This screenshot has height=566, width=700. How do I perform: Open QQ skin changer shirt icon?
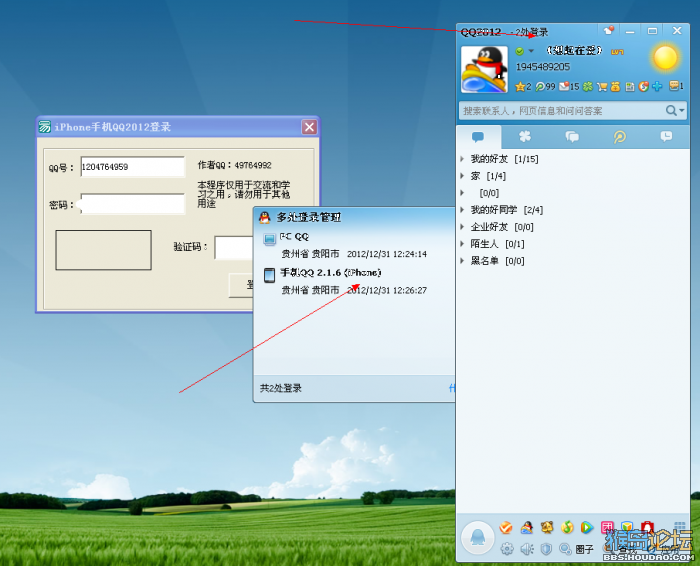click(609, 31)
